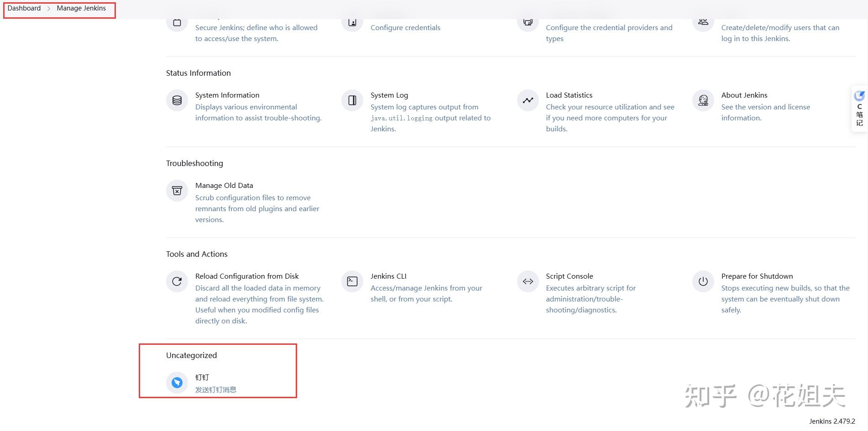Click 'Access/manage Jenkins from your shell' text
Image resolution: width=868 pixels, height=431 pixels.
click(x=426, y=293)
